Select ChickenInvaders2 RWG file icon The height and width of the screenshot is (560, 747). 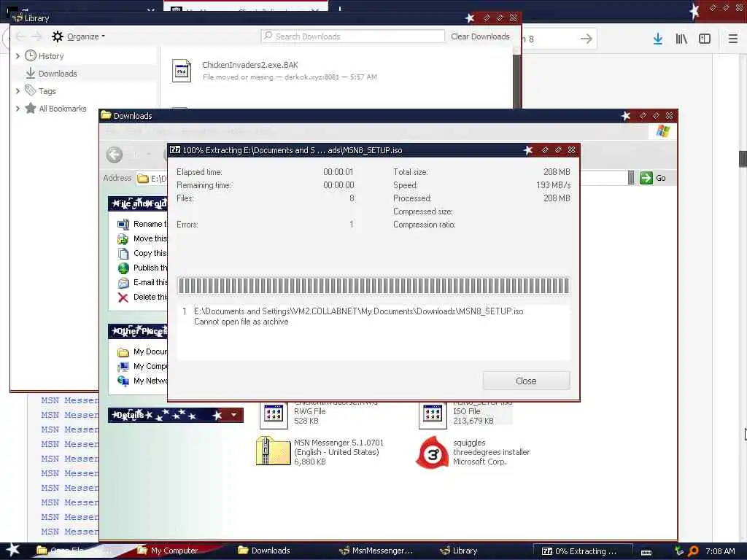(274, 414)
